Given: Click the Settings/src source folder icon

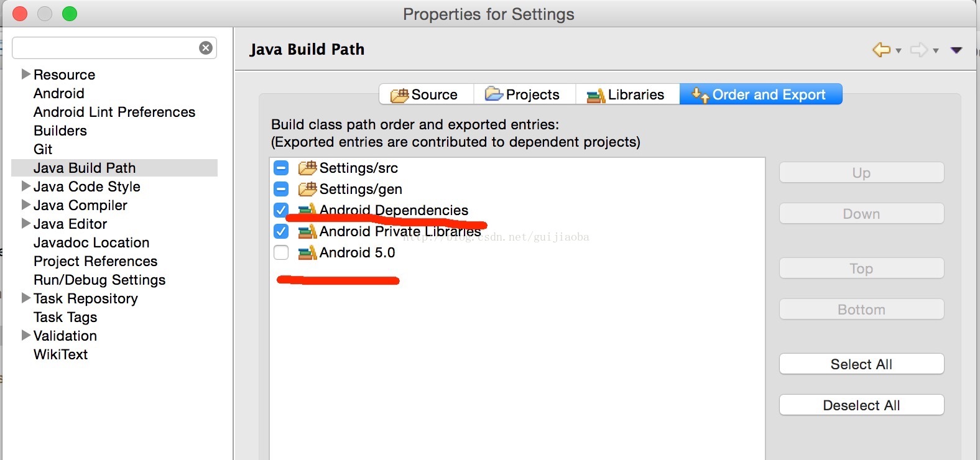Looking at the screenshot, I should click(x=307, y=168).
